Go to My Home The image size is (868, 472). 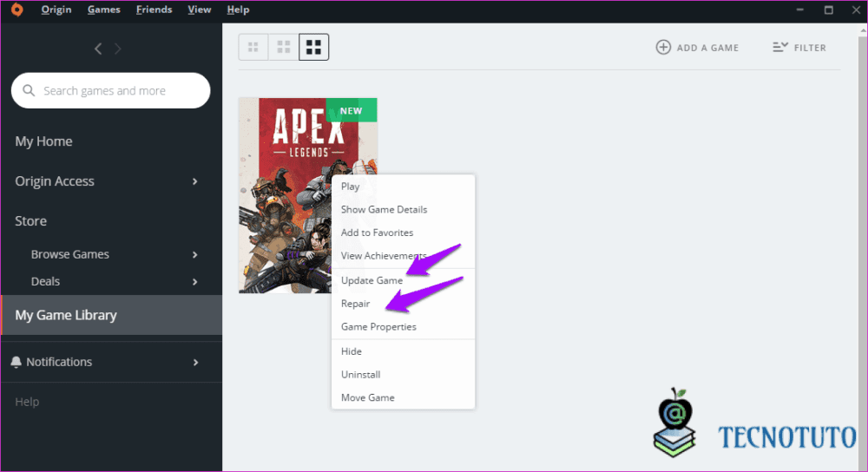point(43,141)
